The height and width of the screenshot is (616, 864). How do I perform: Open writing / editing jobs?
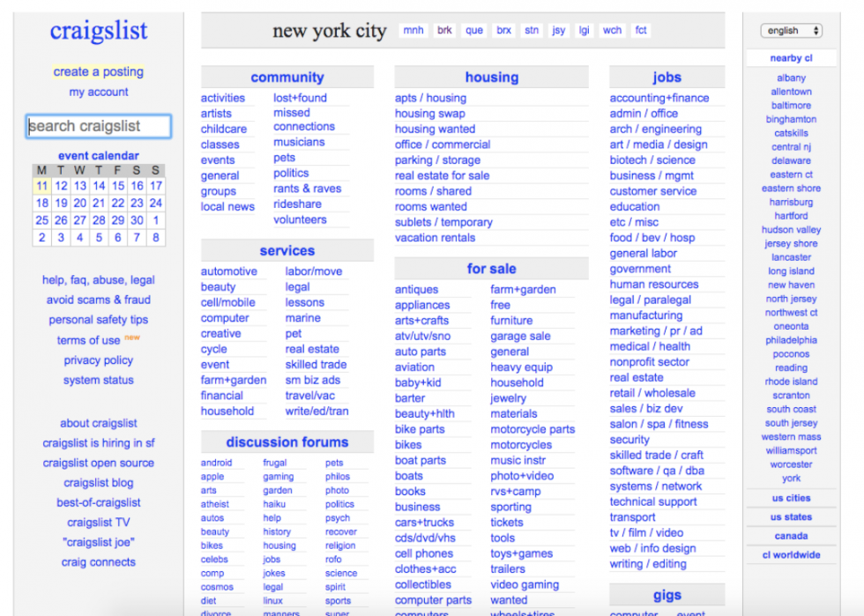coord(648,564)
